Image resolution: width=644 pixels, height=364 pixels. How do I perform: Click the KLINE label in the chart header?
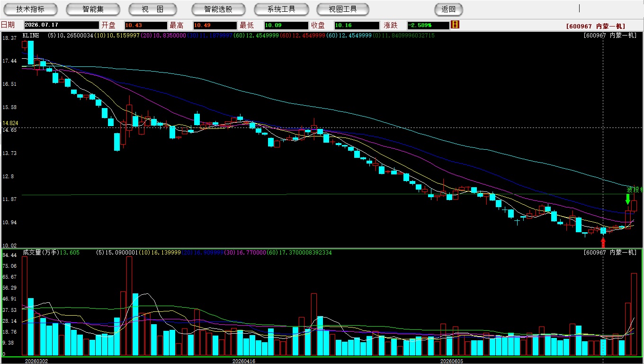coord(31,36)
